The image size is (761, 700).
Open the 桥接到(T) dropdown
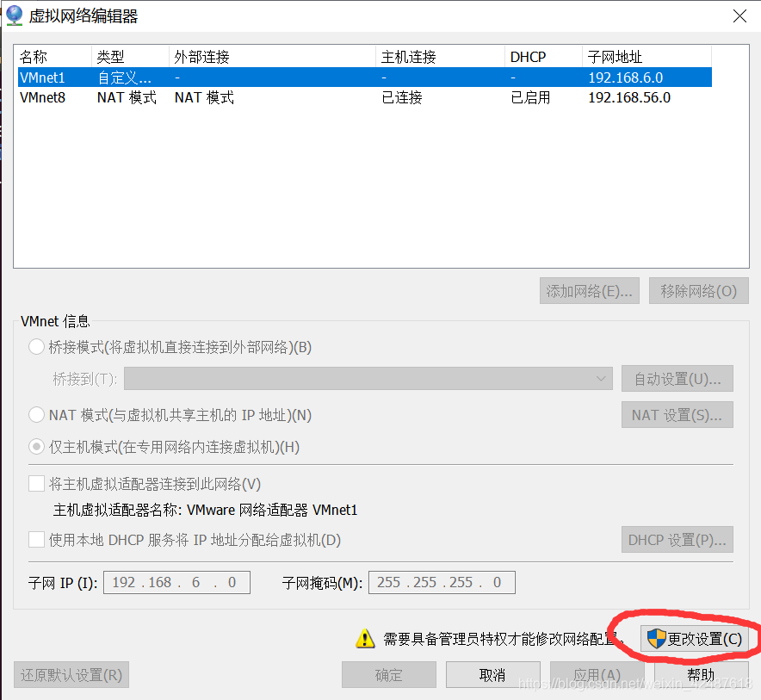pos(368,379)
